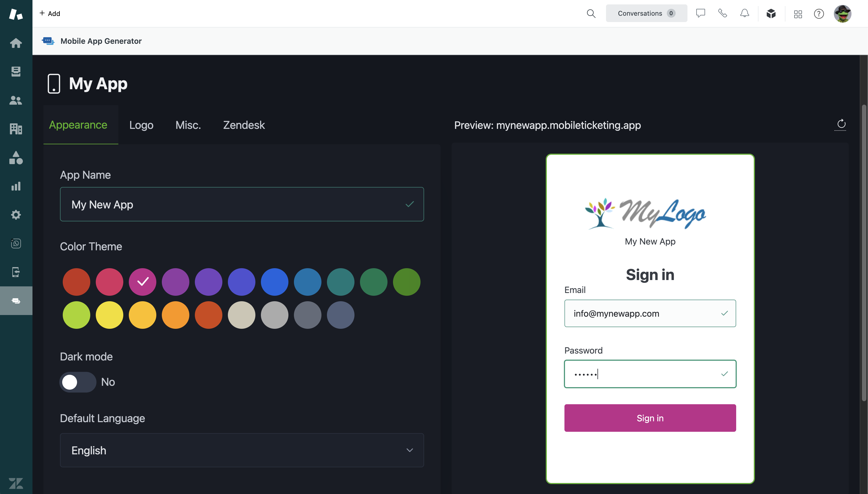Open the Organizations building icon
868x494 pixels.
point(16,129)
